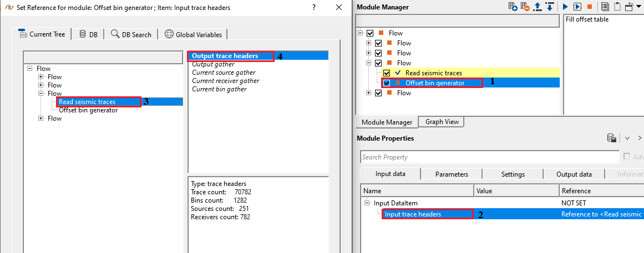
Task: Open the Parameters tab in Module Properties
Action: 452,174
